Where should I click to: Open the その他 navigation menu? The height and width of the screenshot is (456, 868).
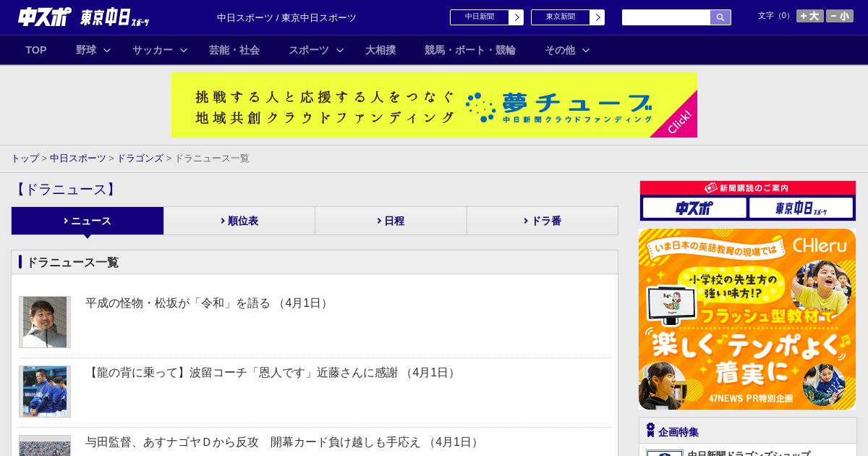click(560, 50)
